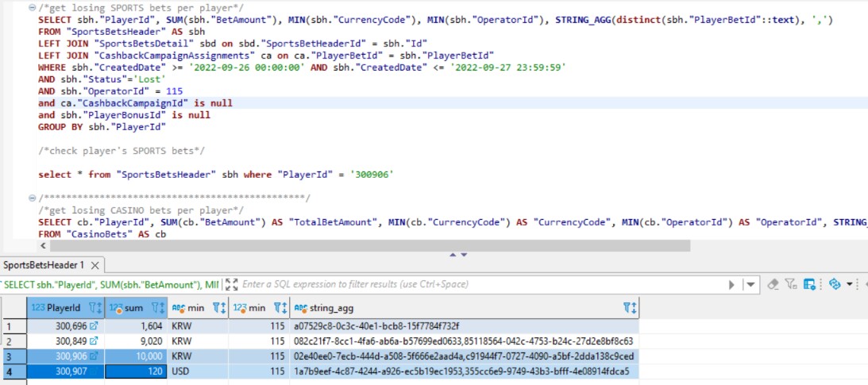Open filter/sort menu on PlayerId column
Image resolution: width=868 pixels, height=385 pixels.
pyautogui.click(x=95, y=307)
